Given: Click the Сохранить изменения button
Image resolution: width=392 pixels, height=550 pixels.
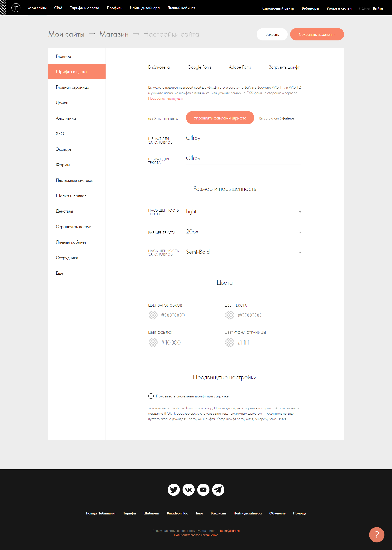Looking at the screenshot, I should tap(317, 34).
